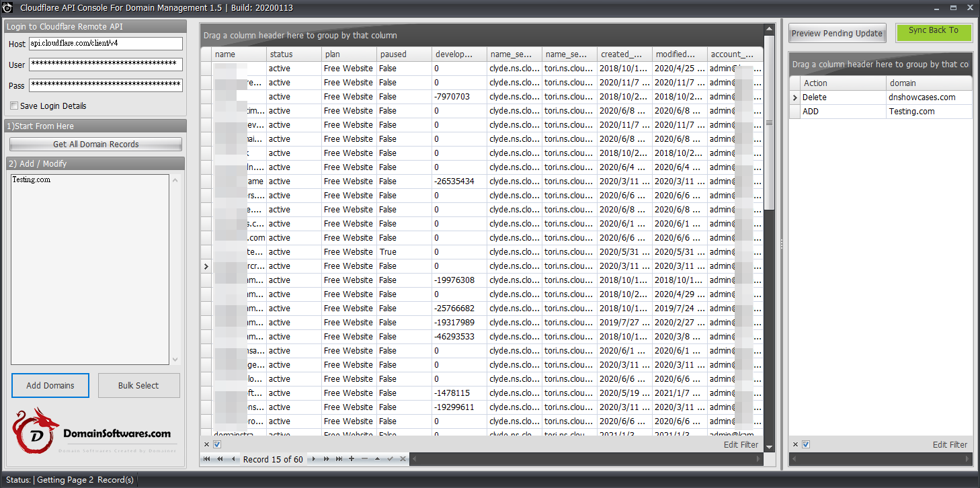Click Add/Modify text box scroll-up arrow
The height and width of the screenshot is (488, 980).
[175, 180]
